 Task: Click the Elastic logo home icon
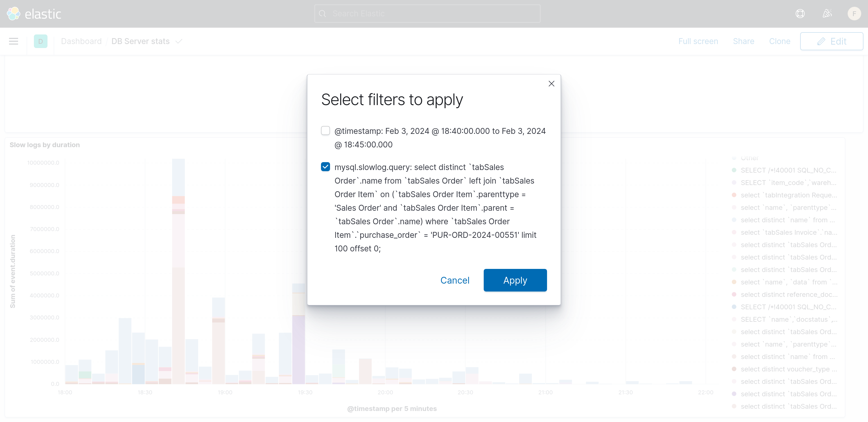click(14, 14)
